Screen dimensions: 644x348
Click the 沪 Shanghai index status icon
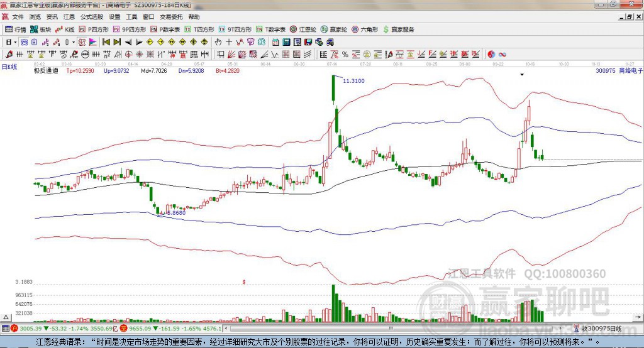click(15, 329)
